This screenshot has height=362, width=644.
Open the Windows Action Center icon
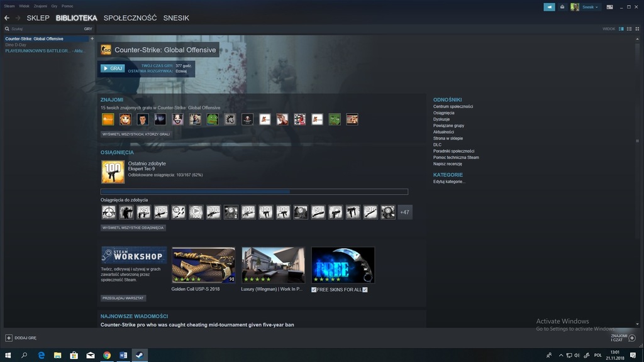pyautogui.click(x=633, y=355)
